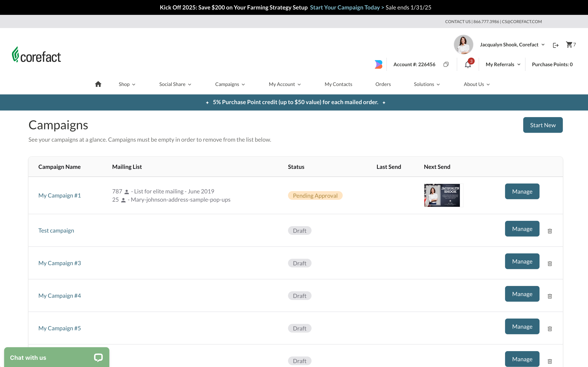Click the logout arrow icon
The height and width of the screenshot is (367, 588).
pos(555,45)
